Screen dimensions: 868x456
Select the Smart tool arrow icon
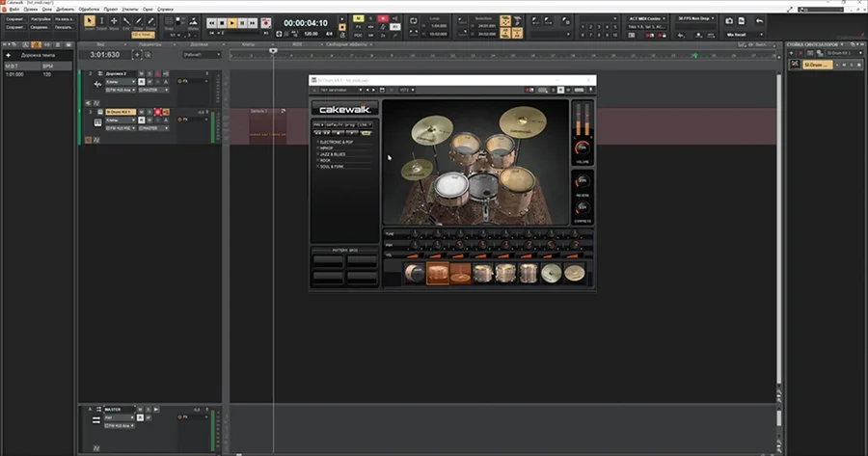point(89,21)
